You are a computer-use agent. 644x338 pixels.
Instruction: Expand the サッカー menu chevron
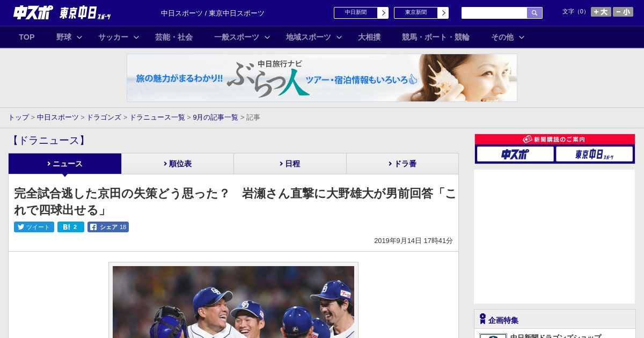[x=136, y=38]
